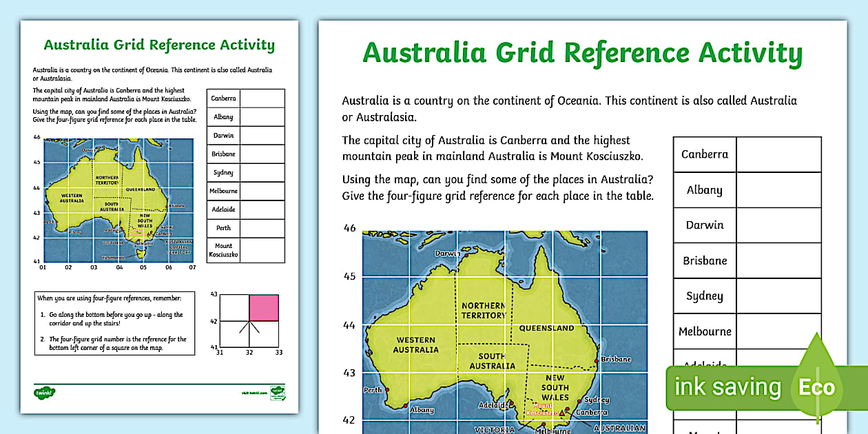Click the twinkl logo on the small page
This screenshot has height=434, width=868.
(44, 393)
